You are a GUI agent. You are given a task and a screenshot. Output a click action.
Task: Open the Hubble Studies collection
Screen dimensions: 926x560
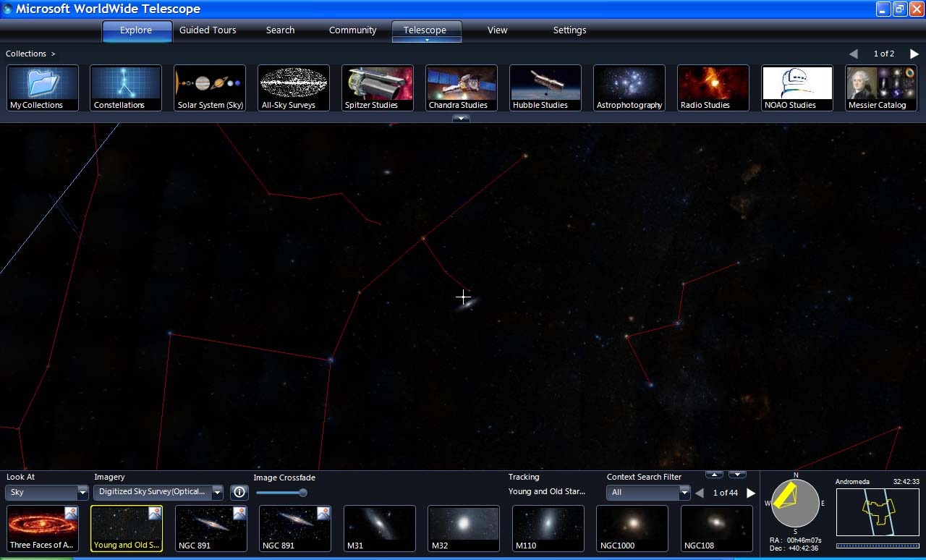point(545,88)
